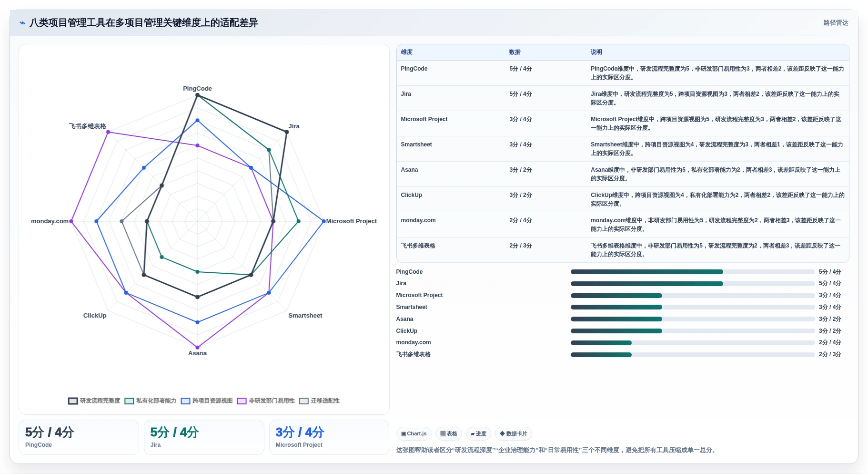Select the Microsoft Project table row name
Viewport: 868px width, 474px height.
coord(424,119)
